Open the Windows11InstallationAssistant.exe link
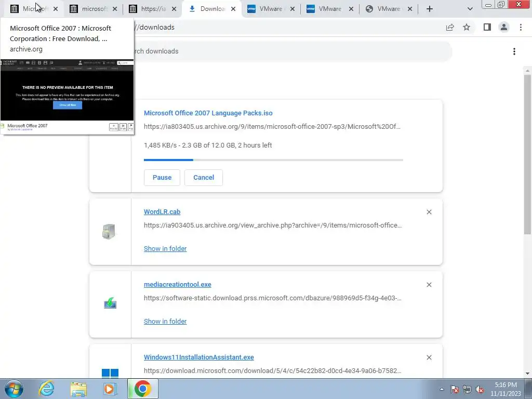This screenshot has height=399, width=532. 199,357
